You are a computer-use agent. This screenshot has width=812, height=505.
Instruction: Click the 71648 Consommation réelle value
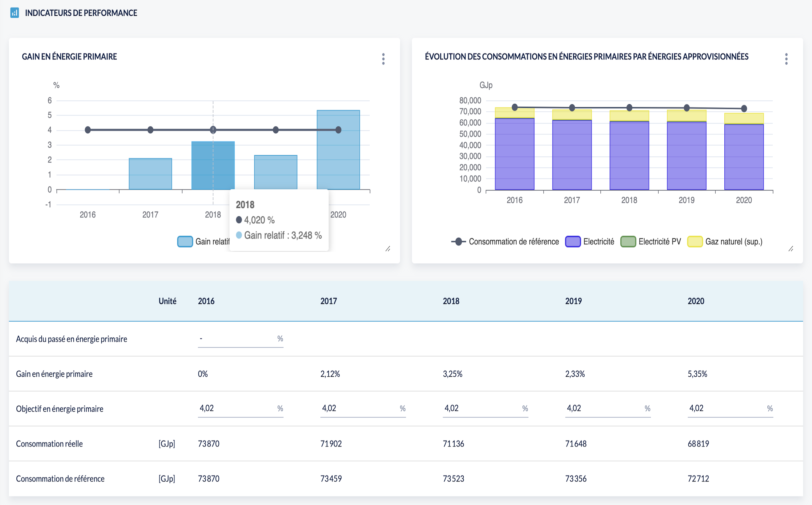576,444
